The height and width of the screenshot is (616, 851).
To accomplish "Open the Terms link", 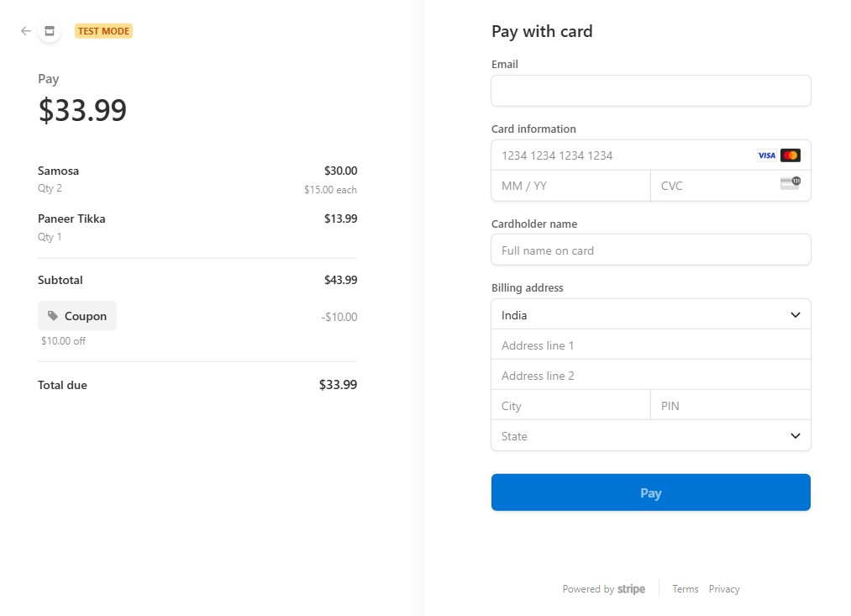I will point(685,589).
